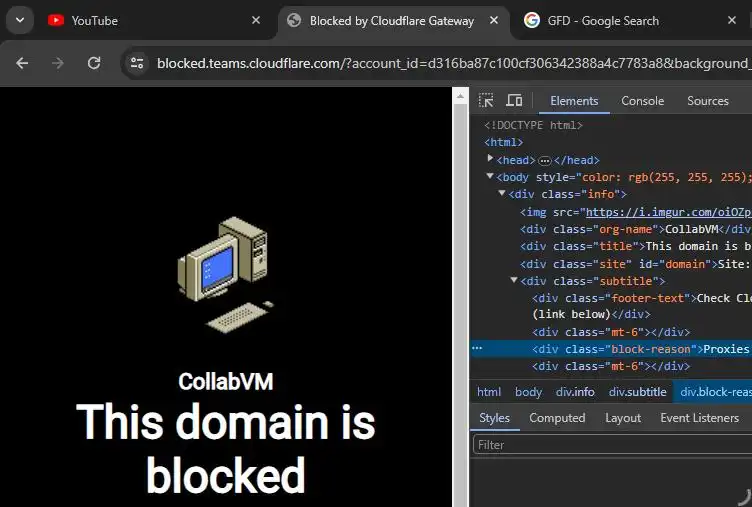Click the CollabVM organization name text
Viewport: 752px width, 507px height.
[225, 382]
